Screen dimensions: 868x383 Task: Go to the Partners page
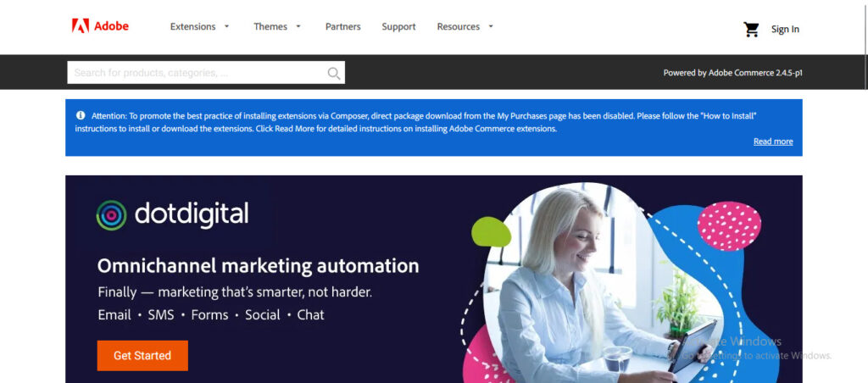(342, 26)
